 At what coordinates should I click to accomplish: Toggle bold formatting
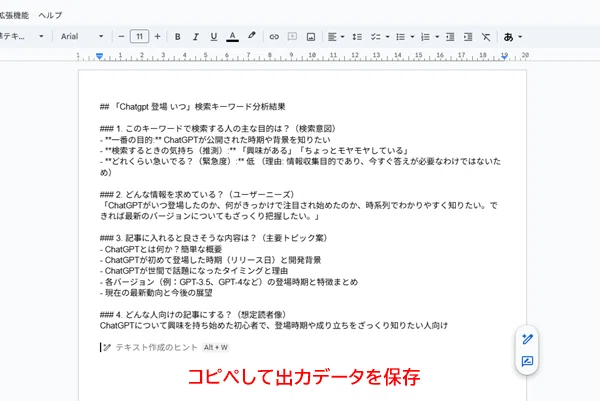(x=178, y=37)
